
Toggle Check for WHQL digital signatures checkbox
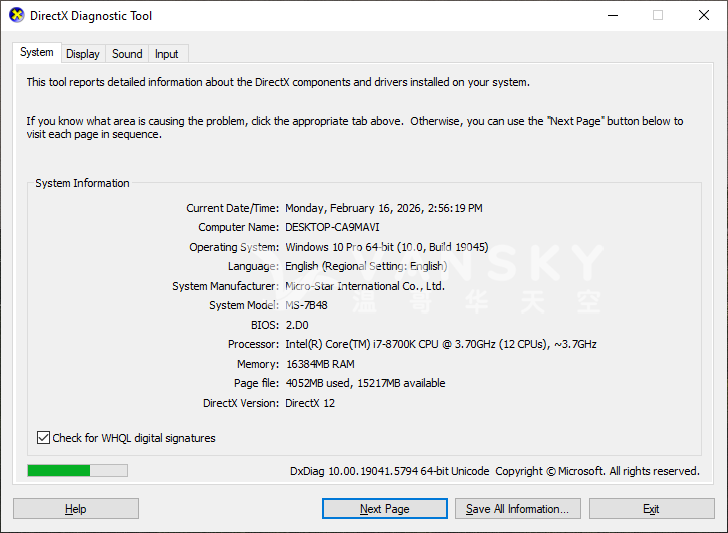(43, 438)
